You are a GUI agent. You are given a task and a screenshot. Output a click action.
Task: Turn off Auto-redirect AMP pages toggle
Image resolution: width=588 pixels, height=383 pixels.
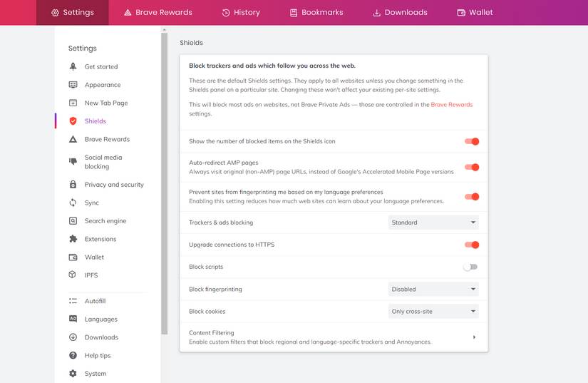(471, 167)
